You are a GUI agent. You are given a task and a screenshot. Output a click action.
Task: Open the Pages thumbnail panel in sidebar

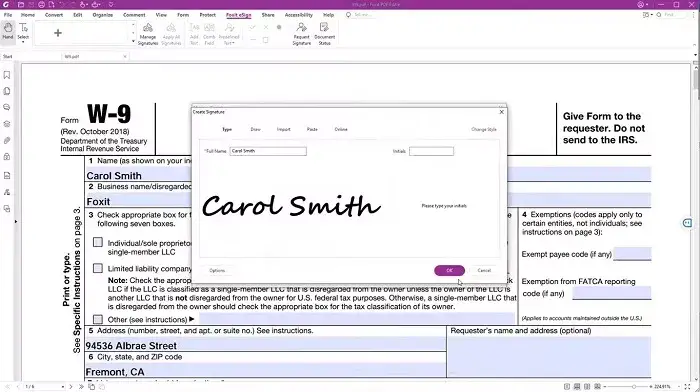pyautogui.click(x=7, y=91)
